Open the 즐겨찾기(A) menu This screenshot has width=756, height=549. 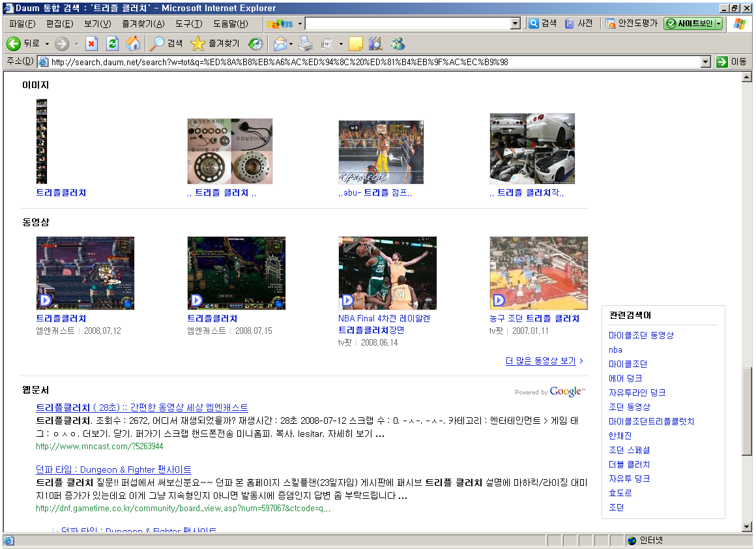(143, 23)
